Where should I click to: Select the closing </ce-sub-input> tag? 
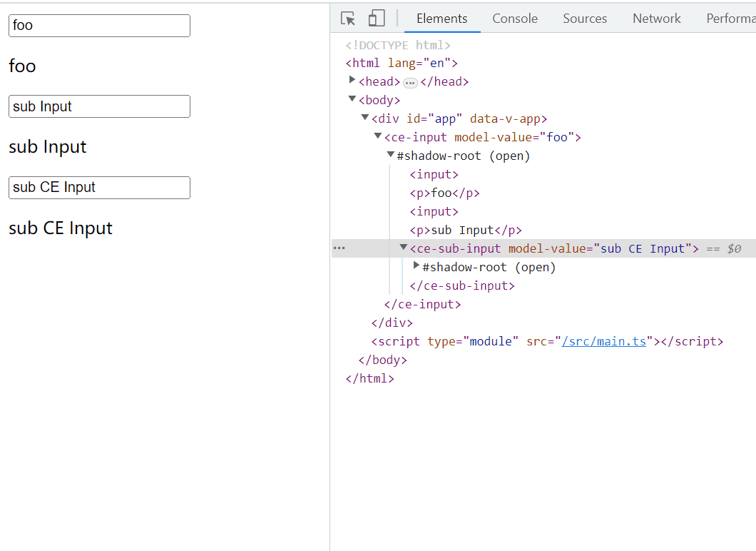point(462,285)
